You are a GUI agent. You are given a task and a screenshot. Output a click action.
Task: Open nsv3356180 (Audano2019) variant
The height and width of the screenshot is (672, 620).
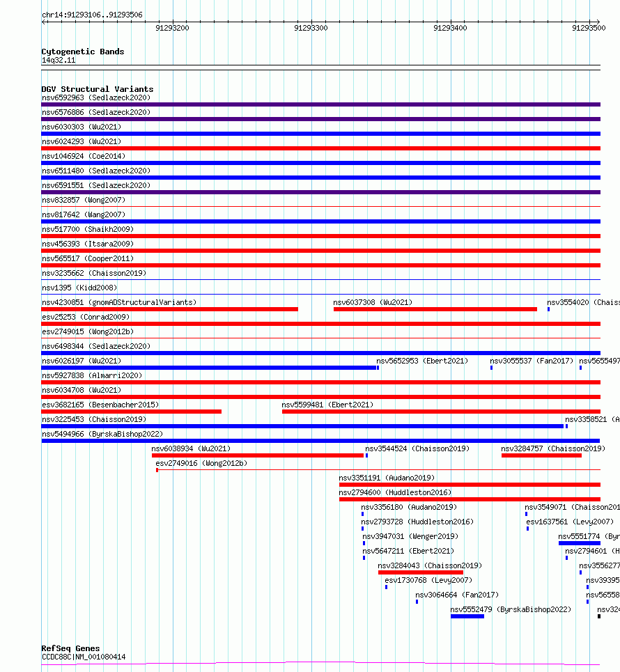pyautogui.click(x=409, y=507)
